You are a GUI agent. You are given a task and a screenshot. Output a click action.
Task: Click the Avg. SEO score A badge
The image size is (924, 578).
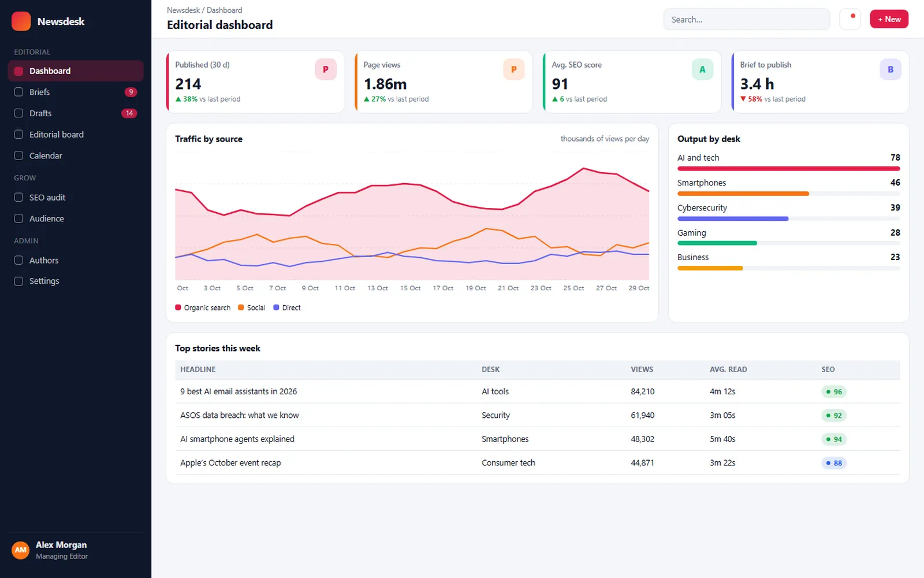click(702, 69)
